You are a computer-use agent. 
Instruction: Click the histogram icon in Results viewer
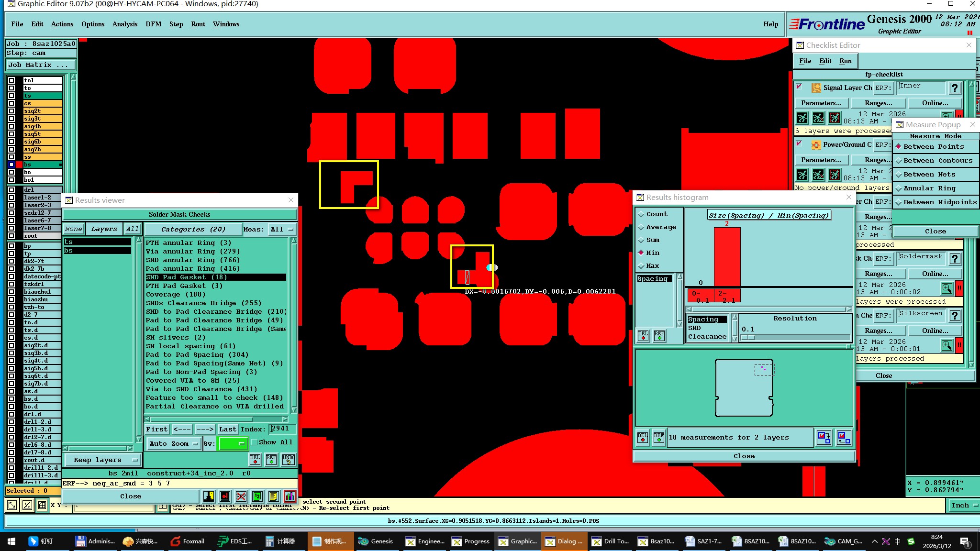coord(290,496)
